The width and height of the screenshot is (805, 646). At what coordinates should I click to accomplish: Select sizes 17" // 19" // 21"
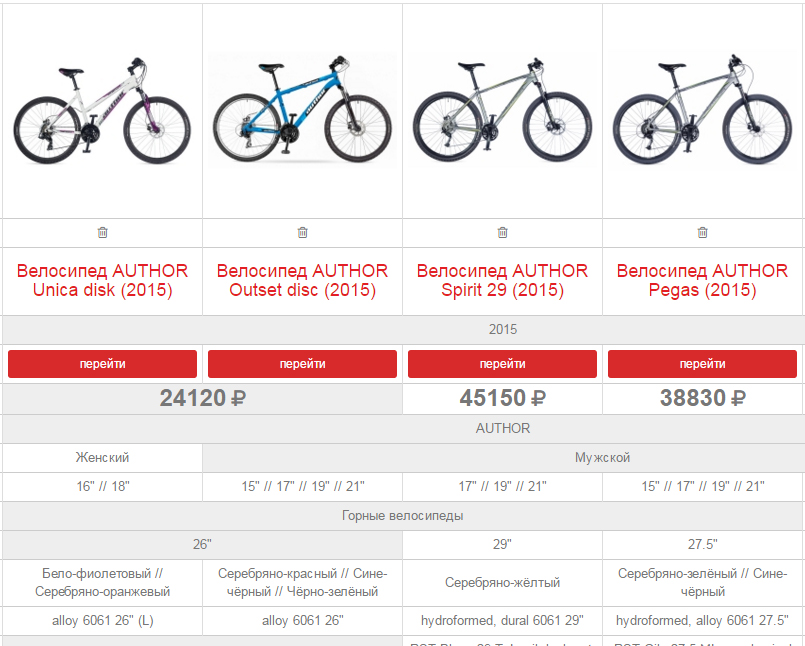(502, 486)
